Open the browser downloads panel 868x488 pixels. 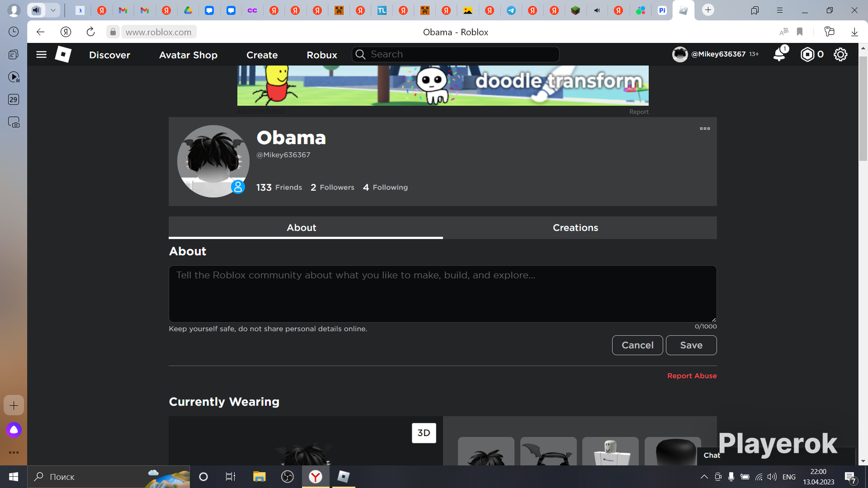tap(854, 32)
